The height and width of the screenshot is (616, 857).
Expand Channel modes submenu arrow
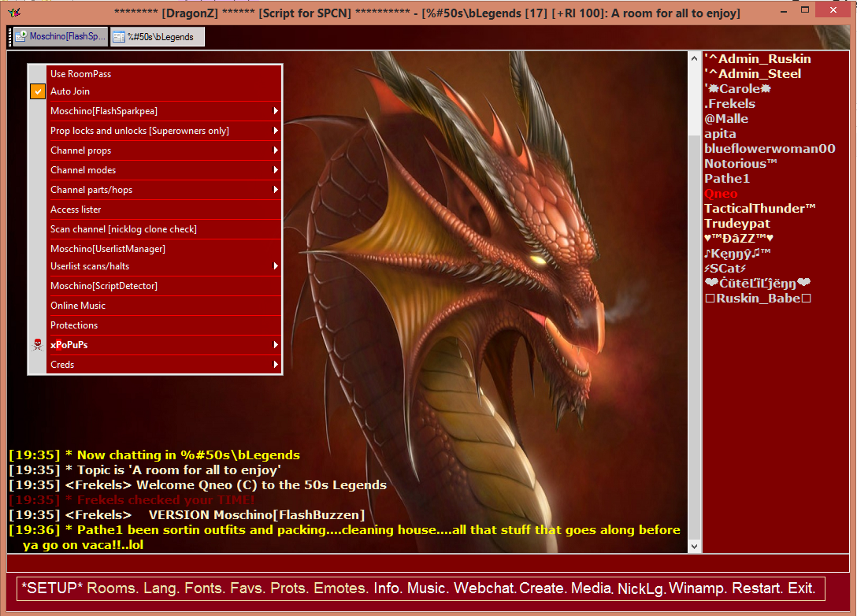click(x=276, y=170)
